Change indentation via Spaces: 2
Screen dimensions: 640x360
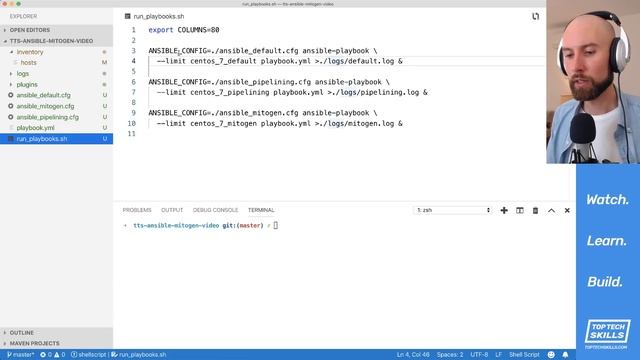pos(450,355)
